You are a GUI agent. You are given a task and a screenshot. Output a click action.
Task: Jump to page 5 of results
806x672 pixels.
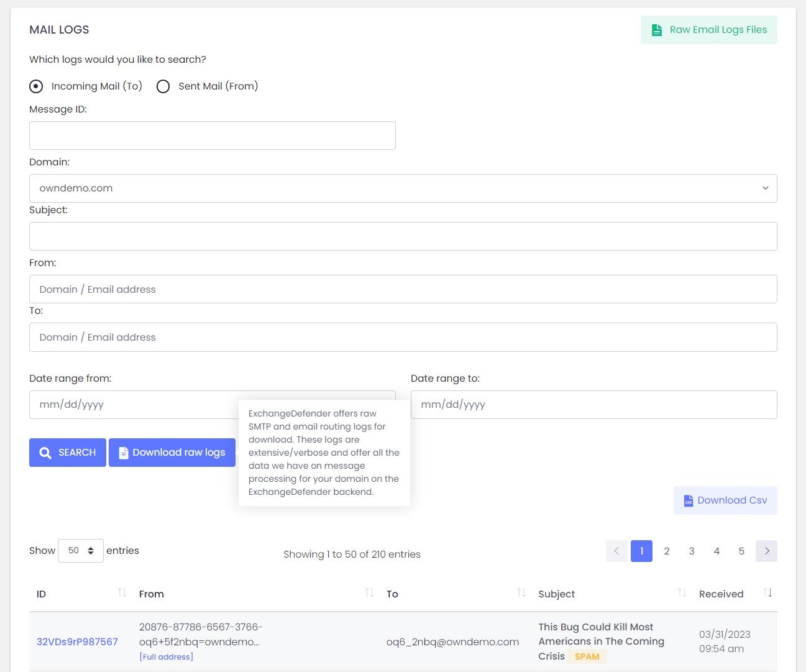(741, 551)
